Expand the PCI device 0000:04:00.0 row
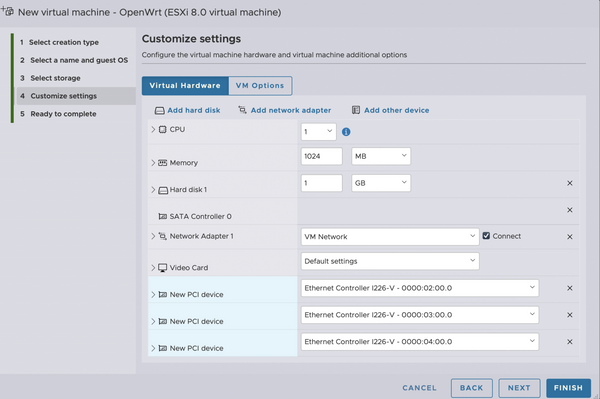 coord(153,348)
